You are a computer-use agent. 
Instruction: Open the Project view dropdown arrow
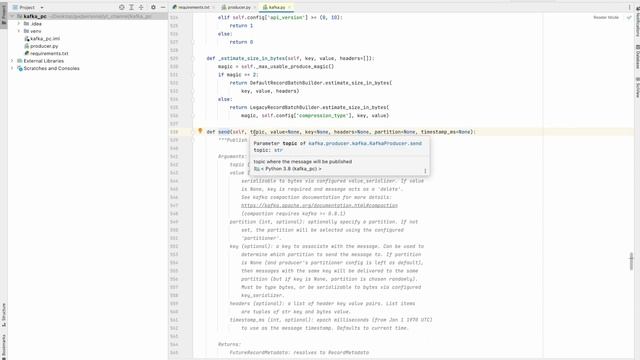click(42, 7)
